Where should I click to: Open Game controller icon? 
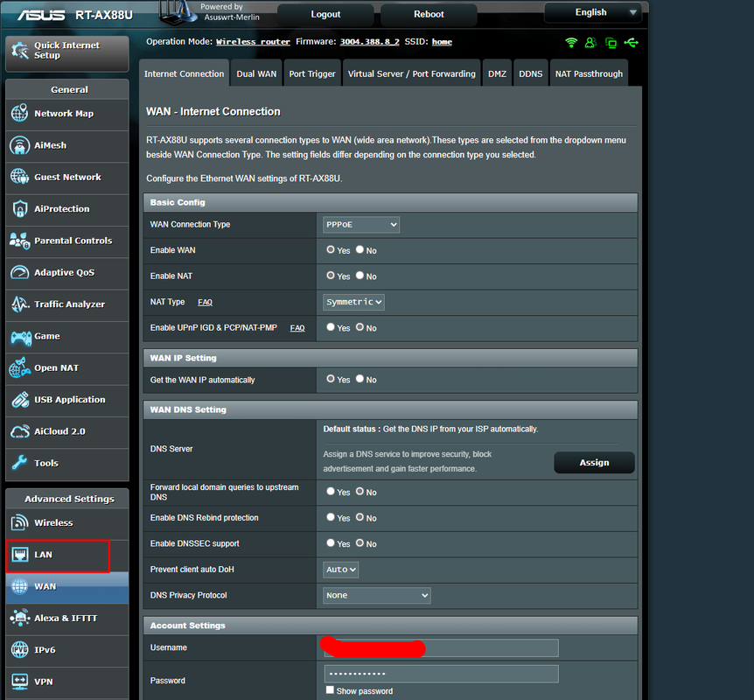[21, 339]
